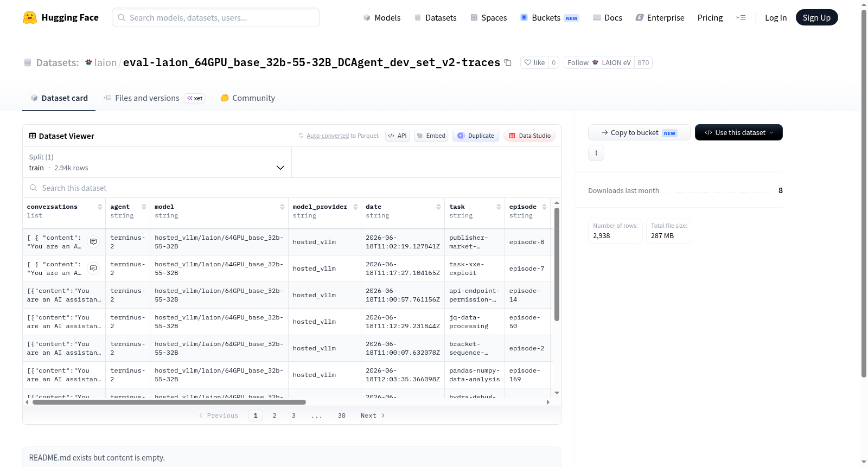Image resolution: width=868 pixels, height=467 pixels.
Task: Follow the LAION eV organization
Action: point(599,62)
